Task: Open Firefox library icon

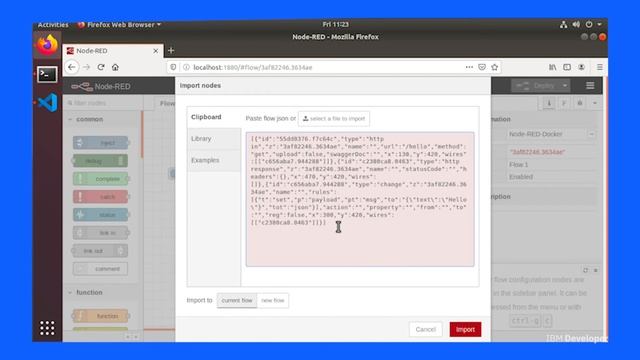Action: [x=552, y=67]
